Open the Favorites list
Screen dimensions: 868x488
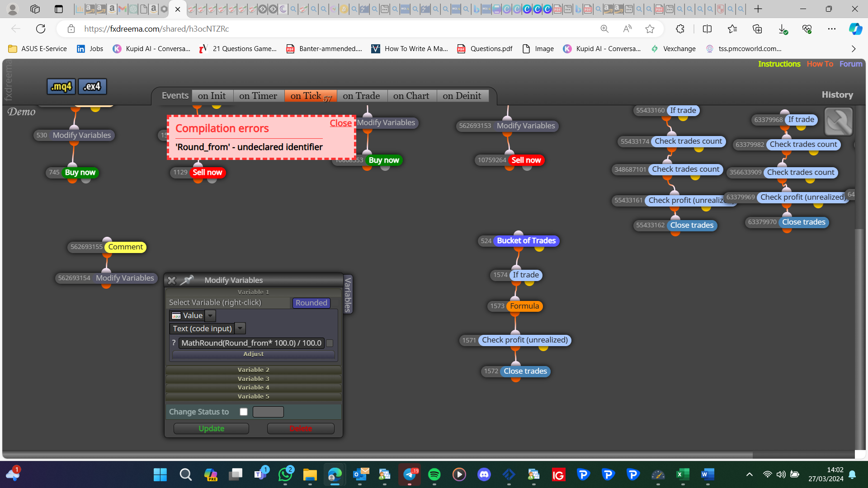pyautogui.click(x=732, y=29)
